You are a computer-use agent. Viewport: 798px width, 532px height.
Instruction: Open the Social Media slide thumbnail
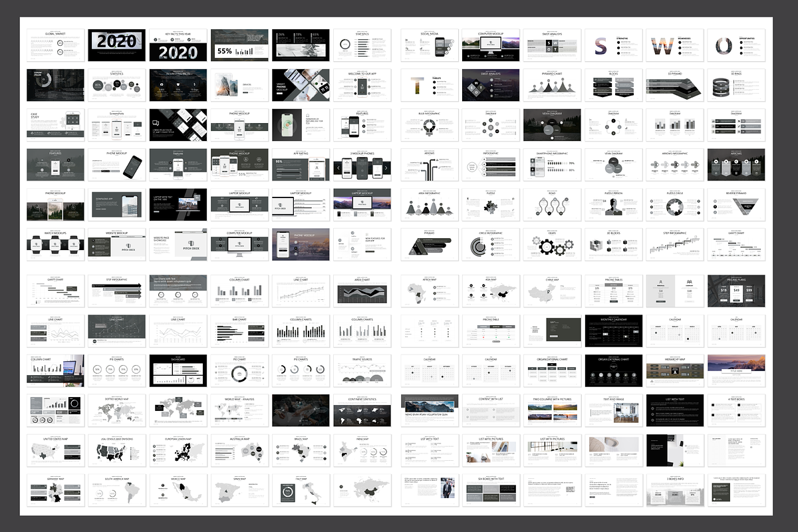(430, 45)
